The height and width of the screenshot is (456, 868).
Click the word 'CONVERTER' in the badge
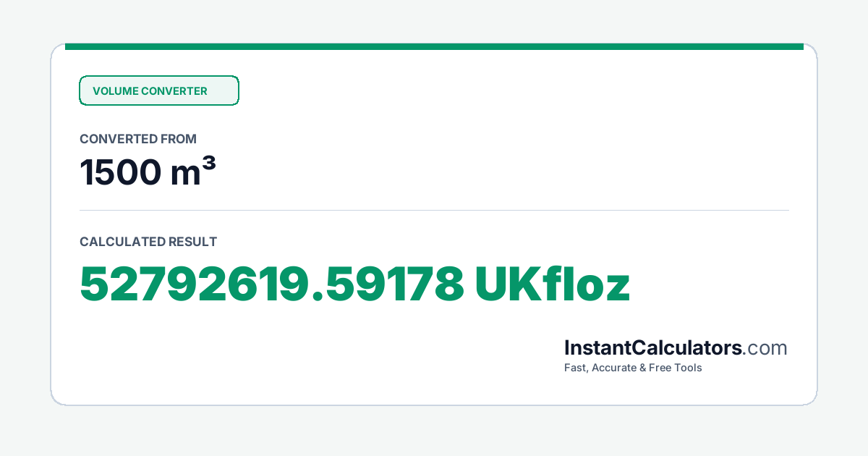(174, 91)
